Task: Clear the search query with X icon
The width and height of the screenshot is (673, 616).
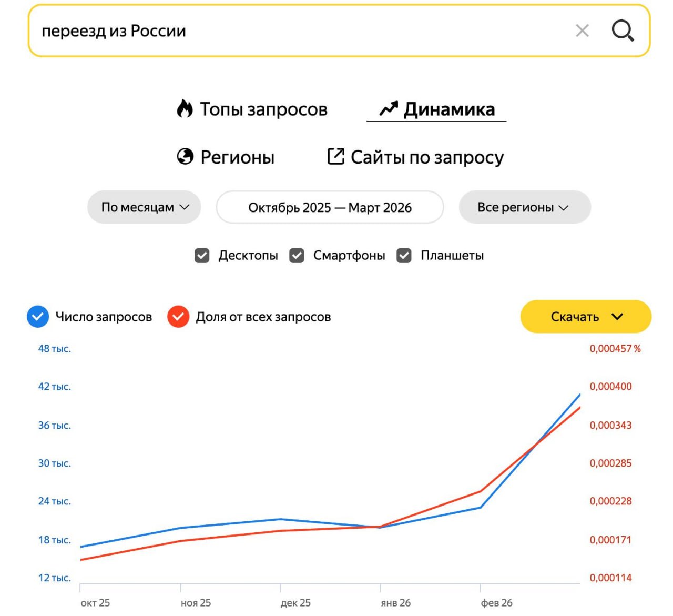Action: tap(582, 31)
